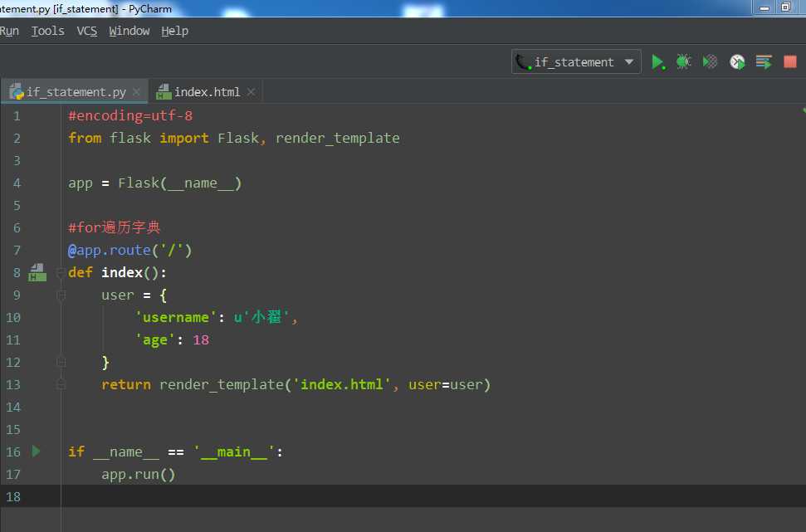Click the '__main__' string
The width and height of the screenshot is (806, 532).
(234, 451)
